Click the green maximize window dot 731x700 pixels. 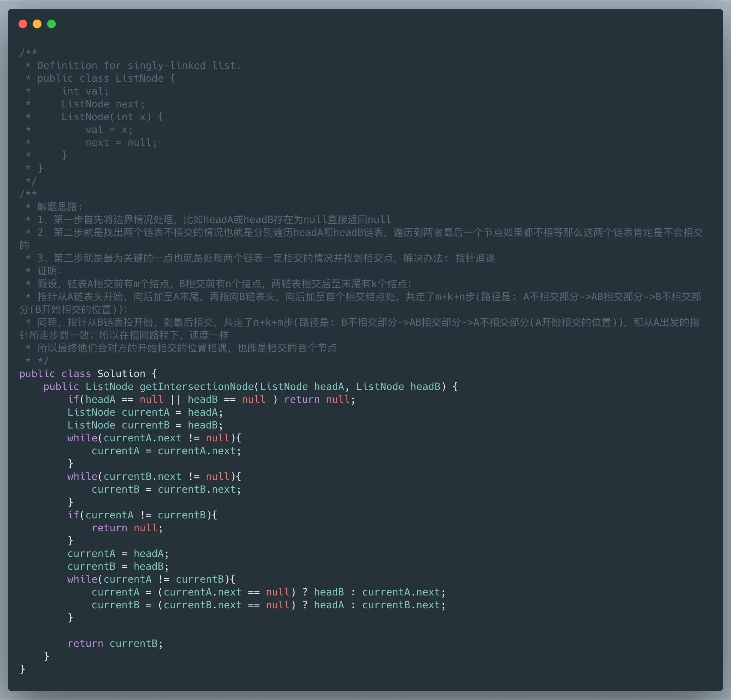[51, 24]
